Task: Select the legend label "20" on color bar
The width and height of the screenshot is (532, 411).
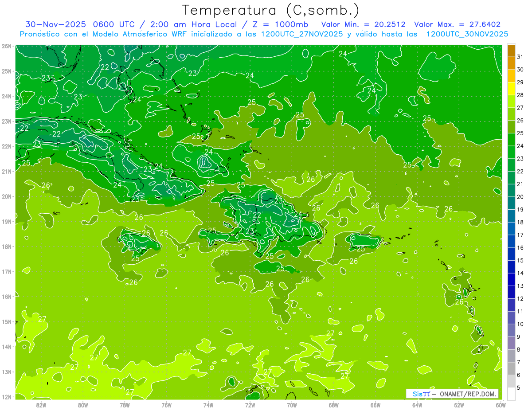Action: (x=520, y=196)
